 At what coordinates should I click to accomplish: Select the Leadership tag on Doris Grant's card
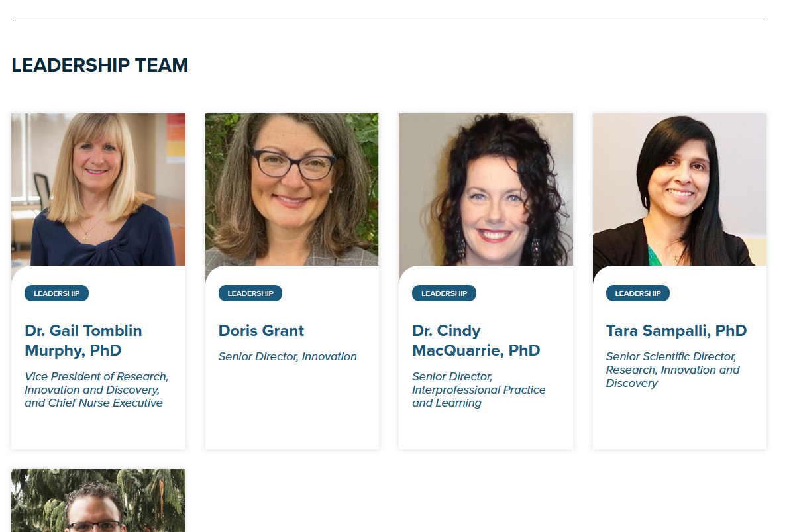[250, 293]
